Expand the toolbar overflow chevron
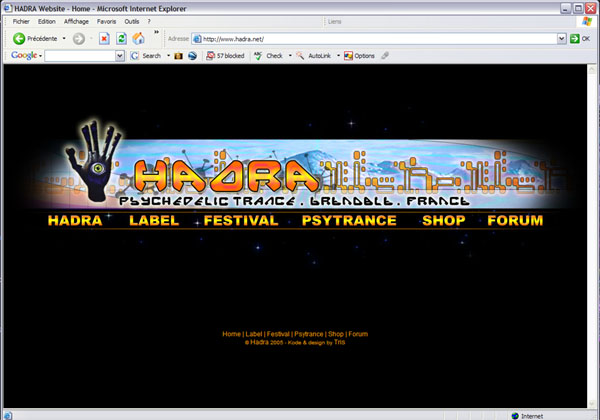This screenshot has width=600, height=420. pos(156,33)
